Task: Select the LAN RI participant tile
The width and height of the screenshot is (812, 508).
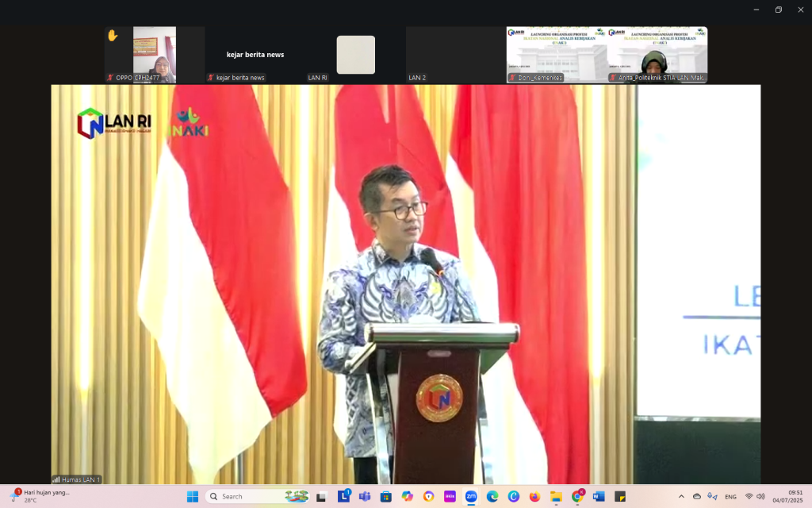Action: pos(355,55)
